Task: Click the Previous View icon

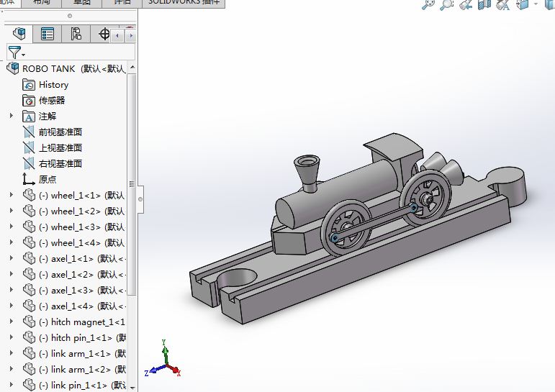Action: 466,4
